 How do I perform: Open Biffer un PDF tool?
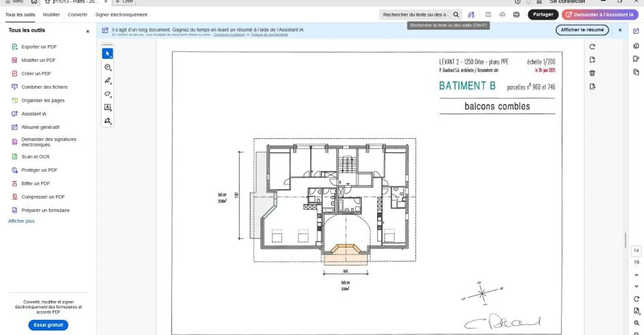[x=36, y=184]
